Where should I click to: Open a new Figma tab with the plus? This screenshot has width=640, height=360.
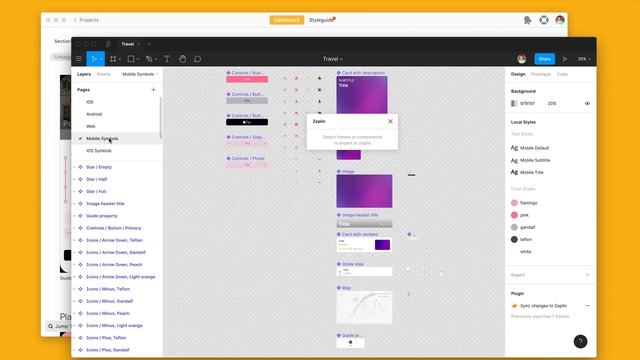pos(149,44)
